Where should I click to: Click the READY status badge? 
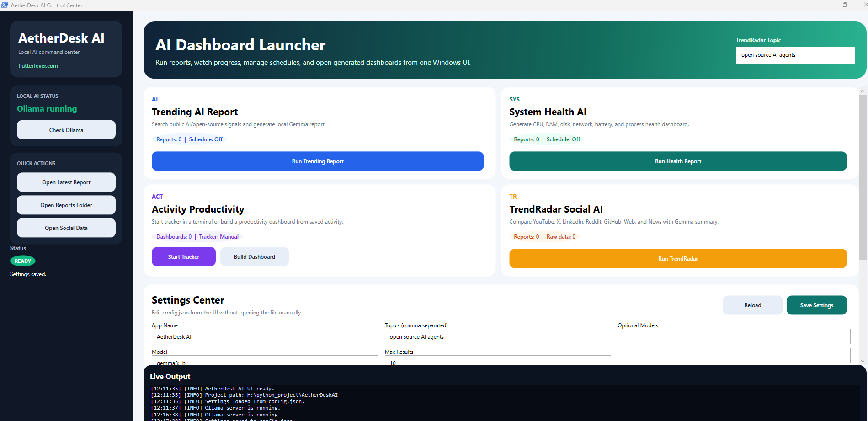pyautogui.click(x=23, y=261)
